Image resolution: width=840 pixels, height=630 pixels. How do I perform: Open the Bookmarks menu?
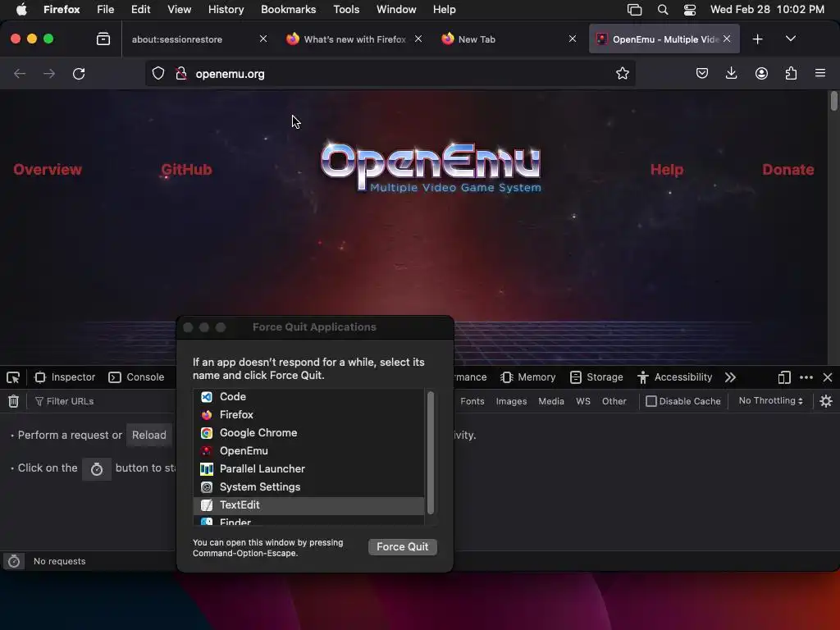(x=288, y=9)
